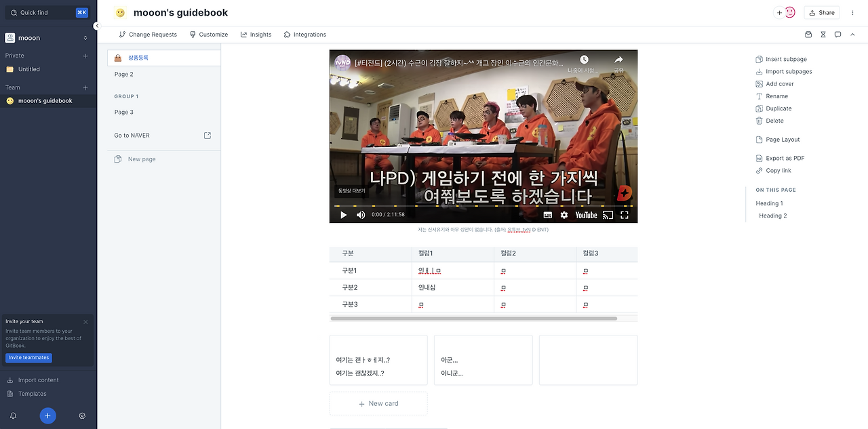Viewport: 868px width, 429px height.
Task: Add a new Private space
Action: 85,56
